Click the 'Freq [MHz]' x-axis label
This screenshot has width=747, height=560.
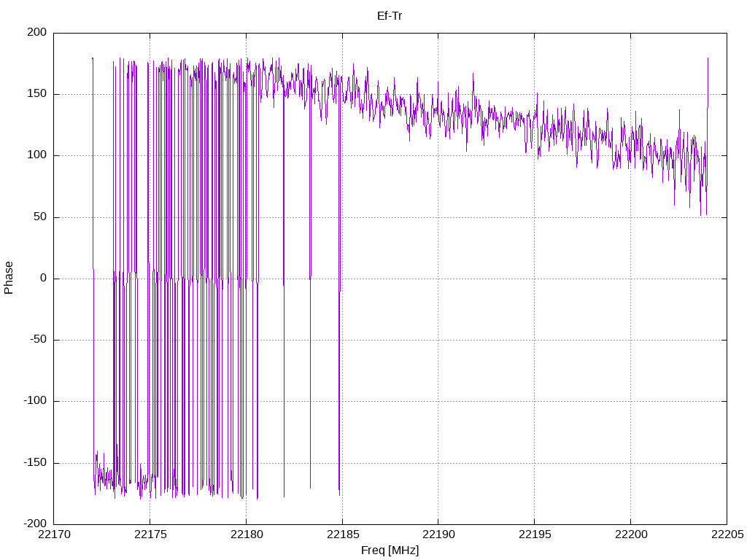point(390,550)
